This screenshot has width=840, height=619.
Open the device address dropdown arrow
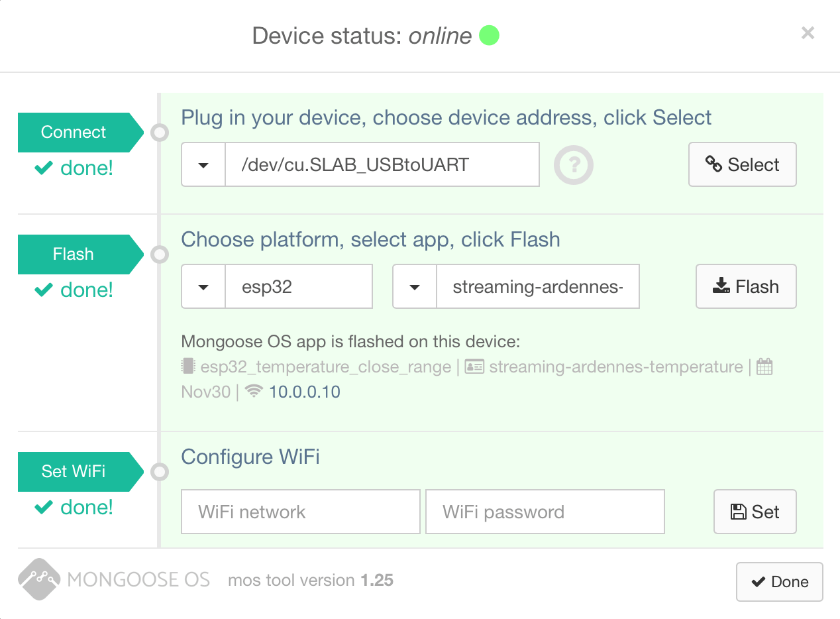click(203, 164)
